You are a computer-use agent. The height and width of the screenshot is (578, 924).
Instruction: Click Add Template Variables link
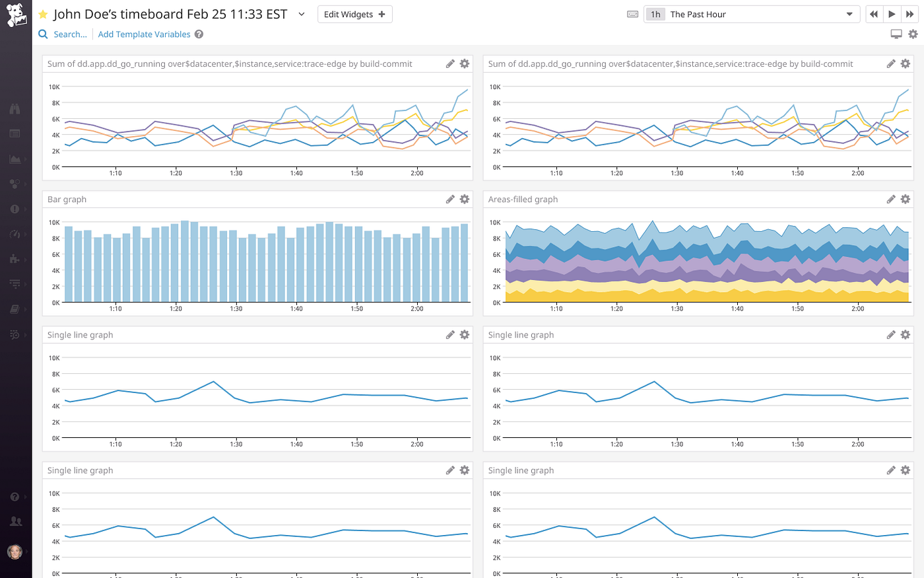point(144,34)
